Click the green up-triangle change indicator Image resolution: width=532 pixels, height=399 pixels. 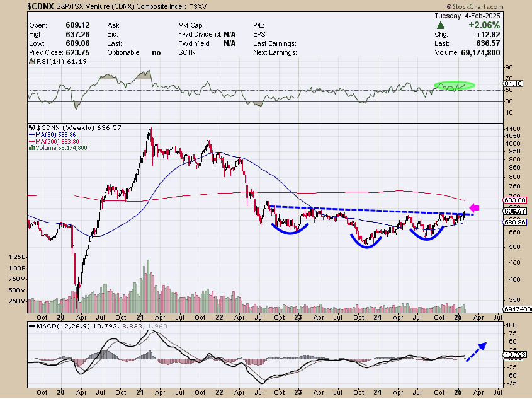[x=440, y=25]
